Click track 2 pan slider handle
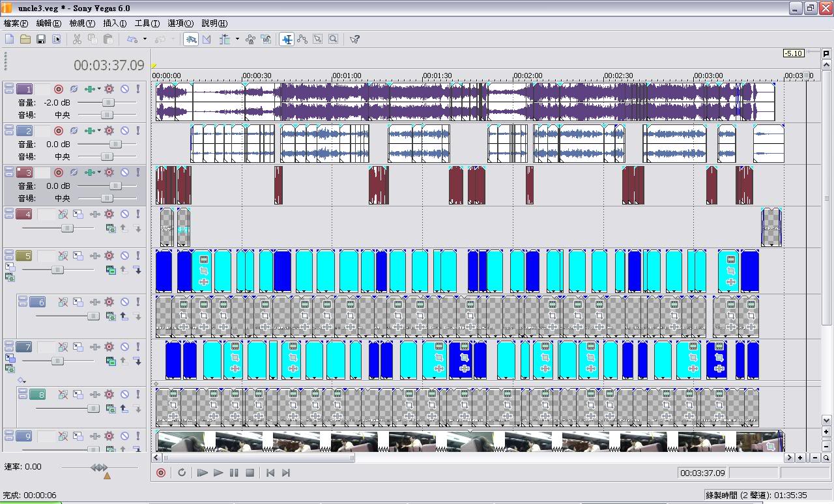This screenshot has width=834, height=504. coord(107,156)
